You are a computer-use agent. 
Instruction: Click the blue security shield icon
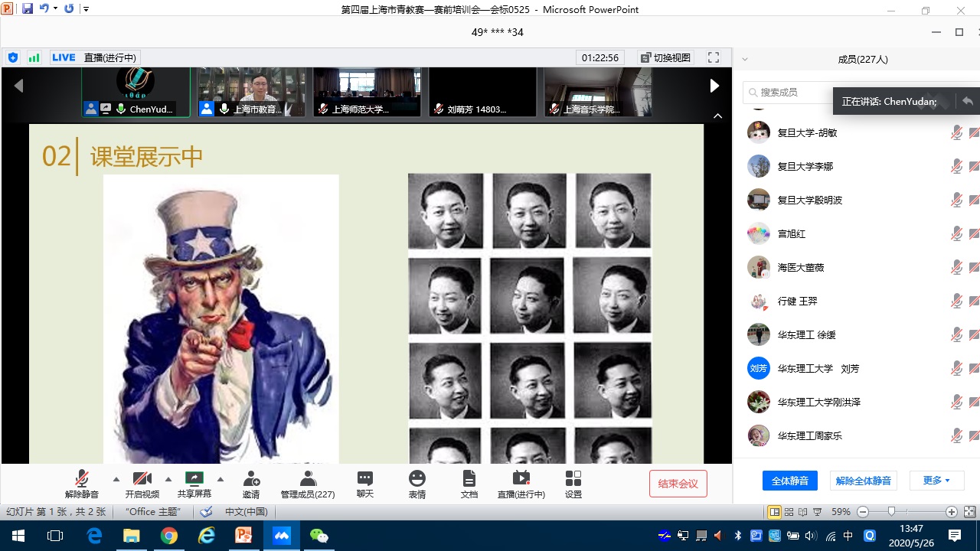[13, 57]
